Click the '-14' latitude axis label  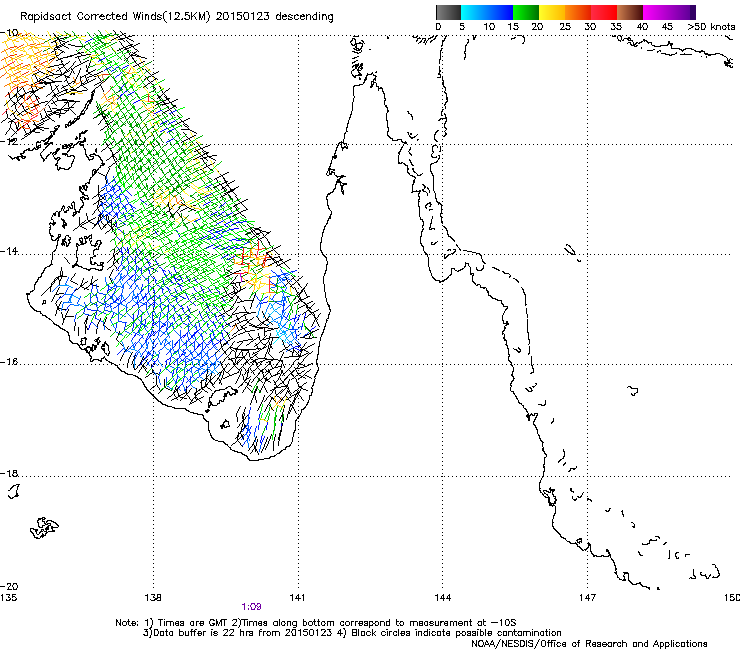click(10, 251)
